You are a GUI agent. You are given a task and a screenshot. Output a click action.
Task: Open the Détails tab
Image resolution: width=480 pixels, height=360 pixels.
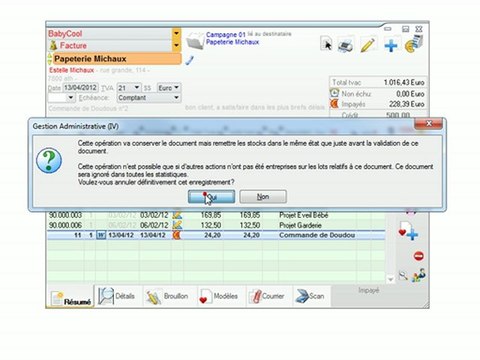point(117,296)
